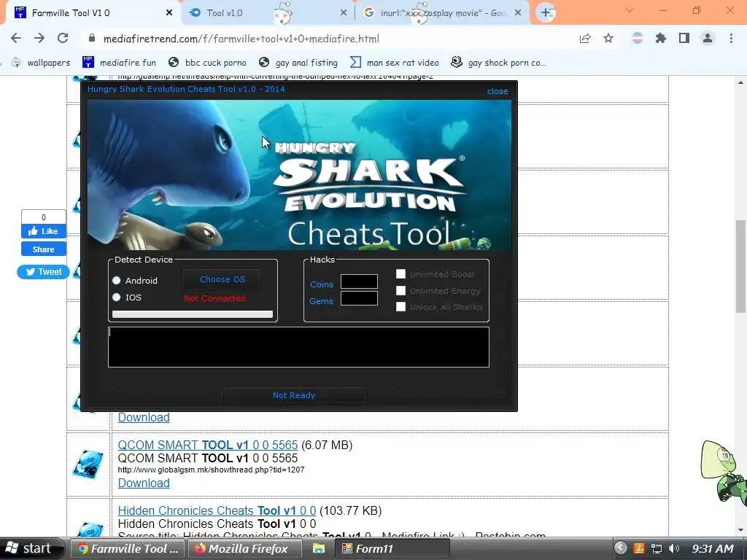747x560 pixels.
Task: Switch to Mozilla Firefox taskbar item
Action: pyautogui.click(x=244, y=548)
